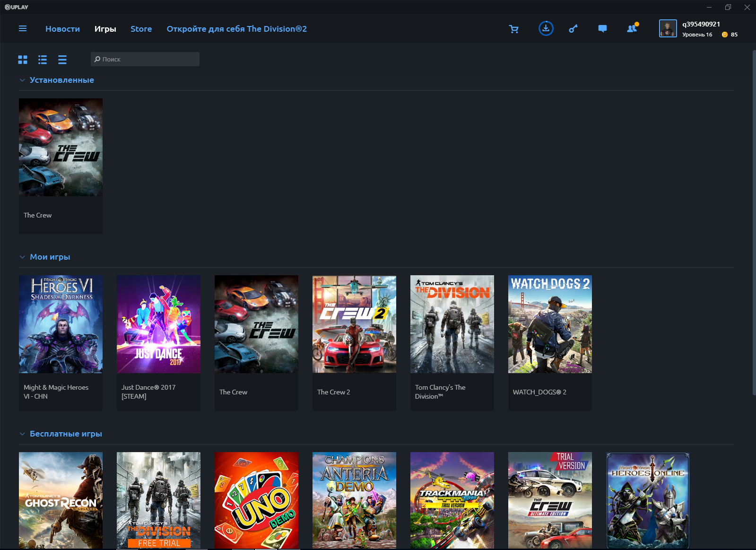Go to the Новости tab
The height and width of the screenshot is (550, 756).
[x=62, y=29]
